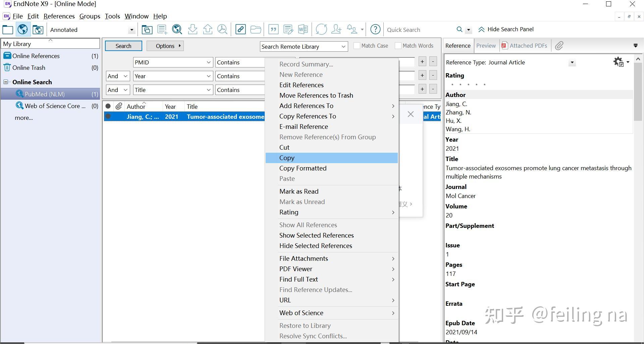The image size is (644, 344).
Task: Open Quick Search options dropdown arrow
Action: [469, 30]
